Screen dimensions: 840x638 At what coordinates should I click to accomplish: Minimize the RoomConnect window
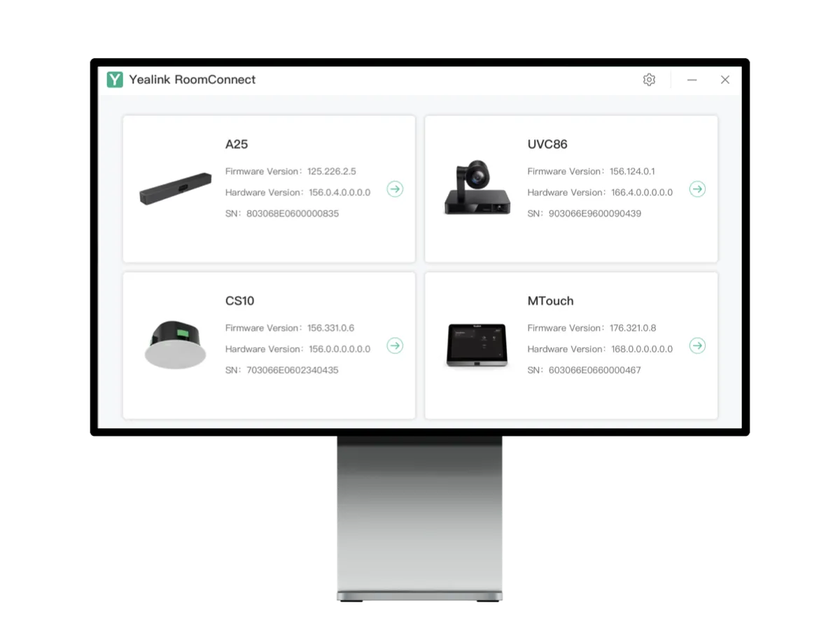point(692,80)
